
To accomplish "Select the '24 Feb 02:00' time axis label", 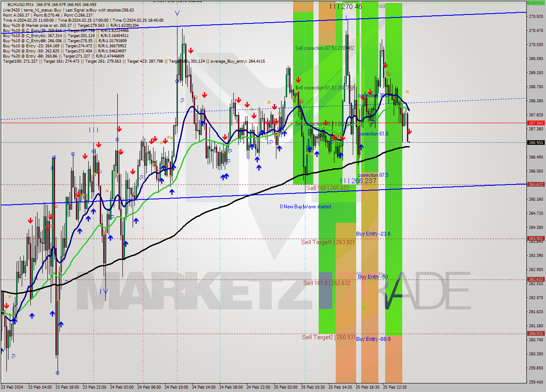I will (x=122, y=387).
